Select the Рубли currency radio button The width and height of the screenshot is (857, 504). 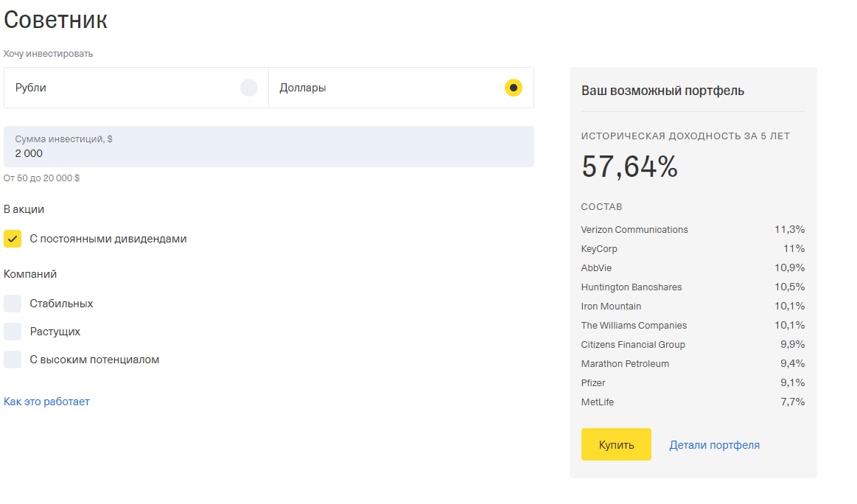(x=248, y=88)
